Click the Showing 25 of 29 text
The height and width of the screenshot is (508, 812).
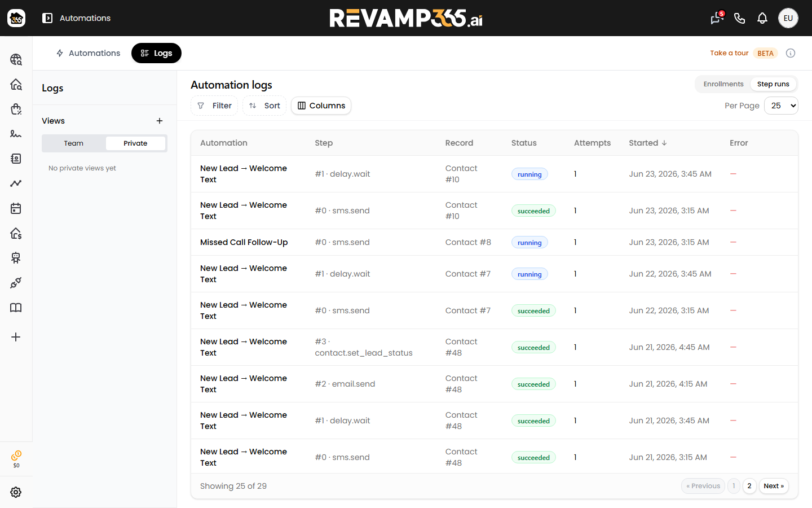pos(233,486)
